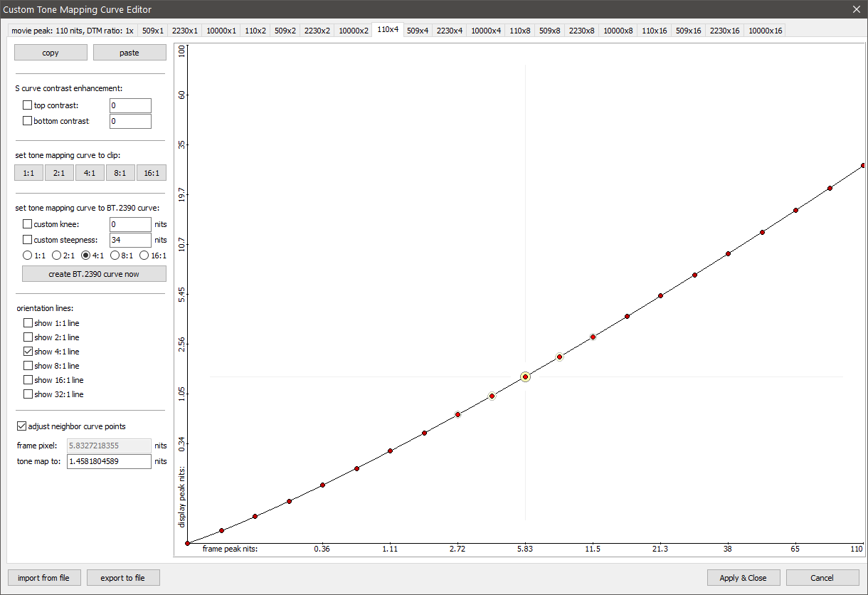Set clip curve to 8:1
The height and width of the screenshot is (595, 868).
coord(120,173)
